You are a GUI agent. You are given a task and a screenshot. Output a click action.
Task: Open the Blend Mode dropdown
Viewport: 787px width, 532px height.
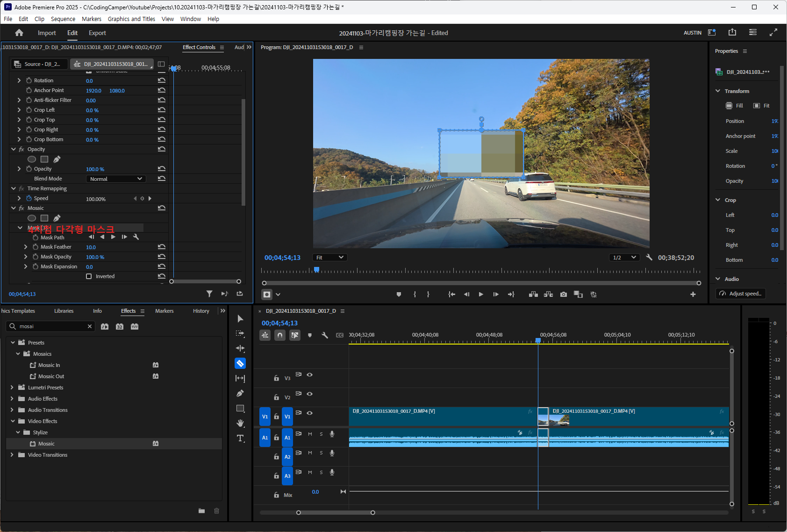(x=116, y=179)
